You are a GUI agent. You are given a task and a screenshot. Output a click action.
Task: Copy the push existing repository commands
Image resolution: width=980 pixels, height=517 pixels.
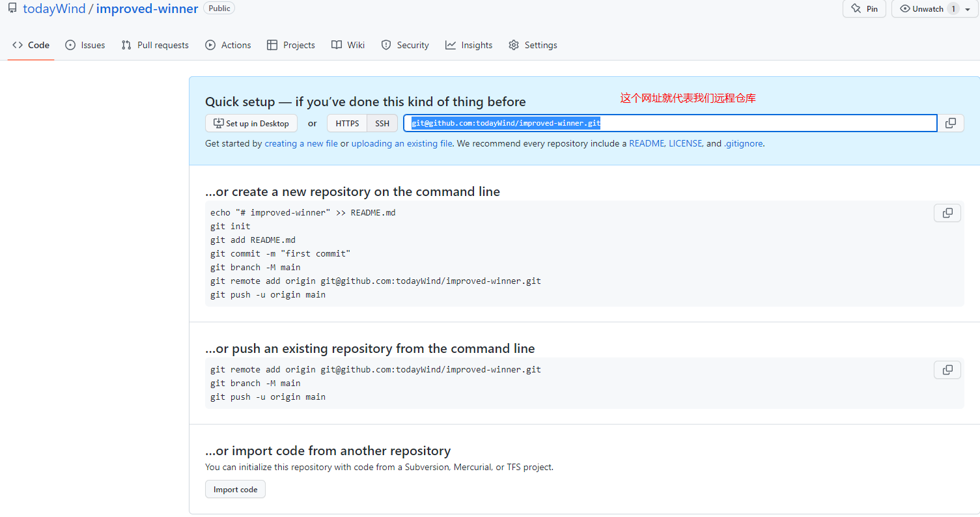point(947,370)
